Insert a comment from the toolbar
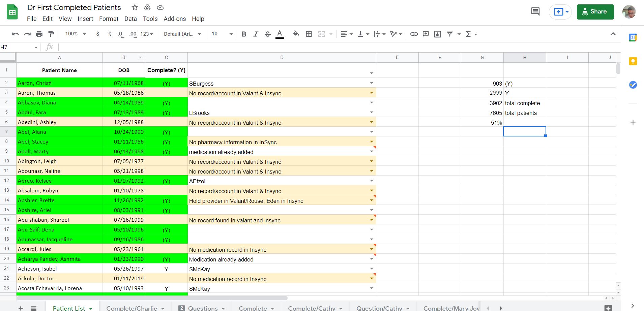Screen dimensions: 644x311 click(426, 34)
